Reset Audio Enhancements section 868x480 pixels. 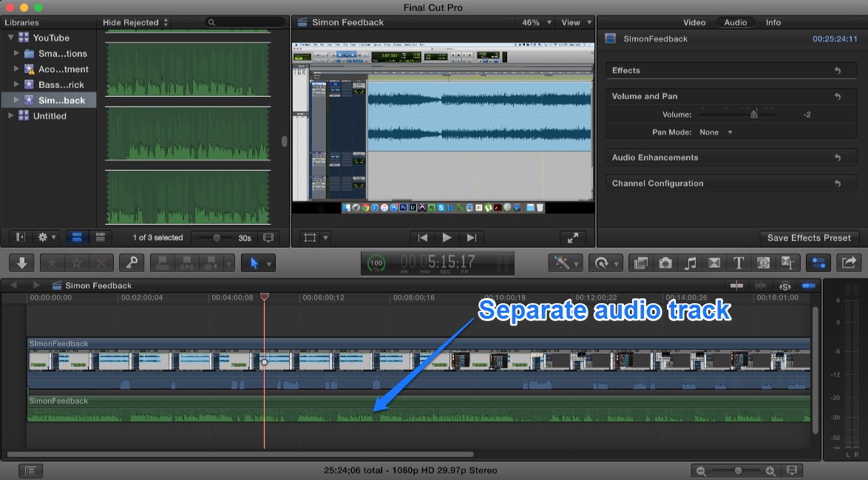click(838, 158)
